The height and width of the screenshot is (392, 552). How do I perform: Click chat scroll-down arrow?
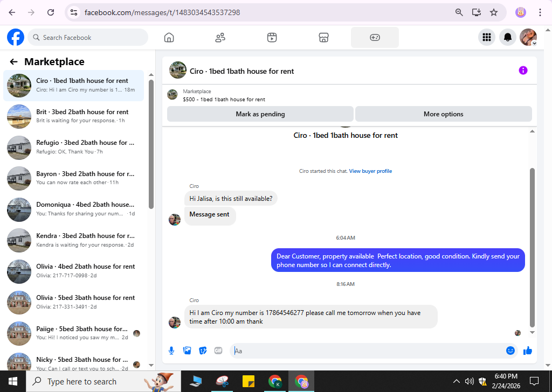[532, 332]
